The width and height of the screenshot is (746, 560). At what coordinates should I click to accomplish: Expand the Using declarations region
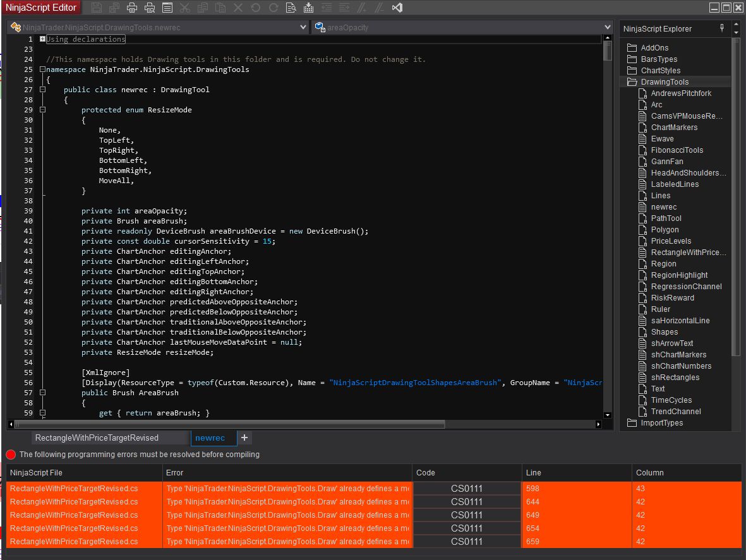coord(42,39)
